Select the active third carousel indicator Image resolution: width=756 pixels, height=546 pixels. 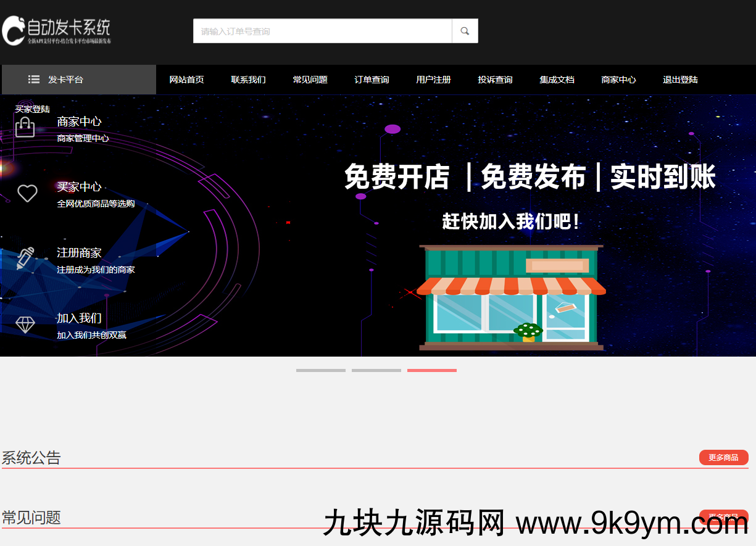coord(431,370)
